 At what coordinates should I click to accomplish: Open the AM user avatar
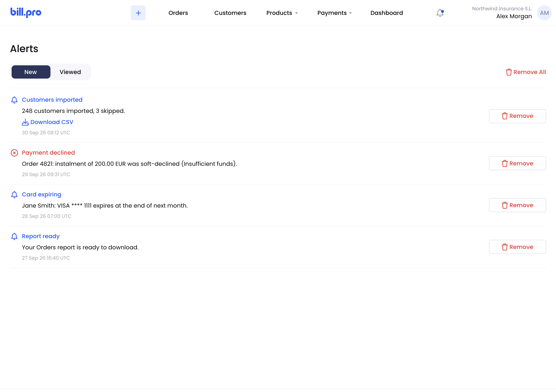(544, 13)
